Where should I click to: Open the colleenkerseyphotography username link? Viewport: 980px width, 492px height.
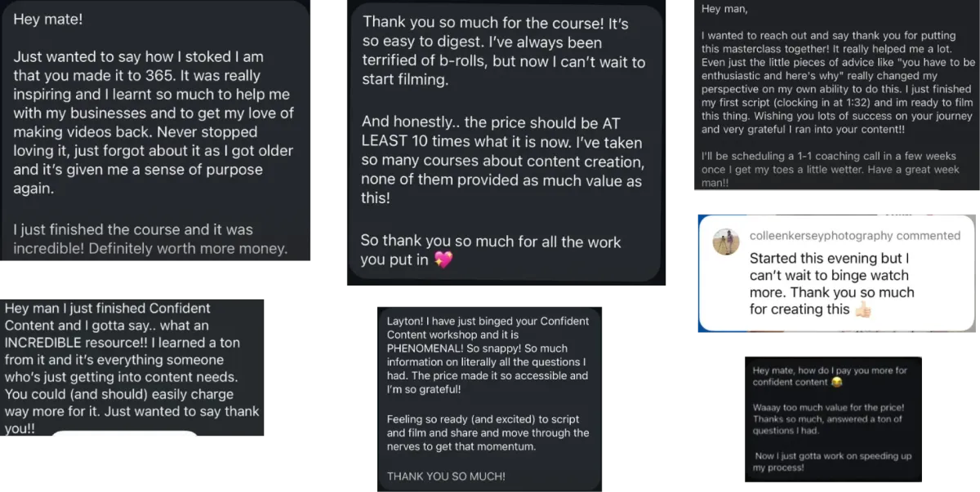(x=821, y=235)
